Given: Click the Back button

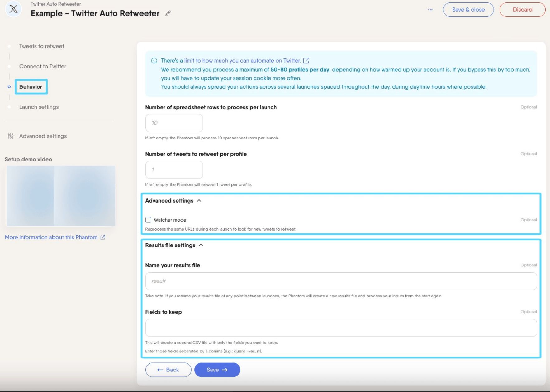Looking at the screenshot, I should click(168, 370).
